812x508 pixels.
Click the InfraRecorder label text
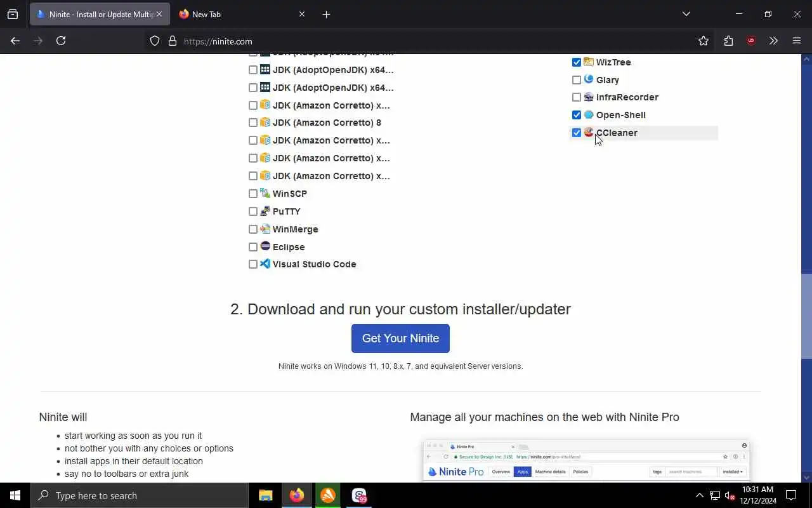(627, 97)
